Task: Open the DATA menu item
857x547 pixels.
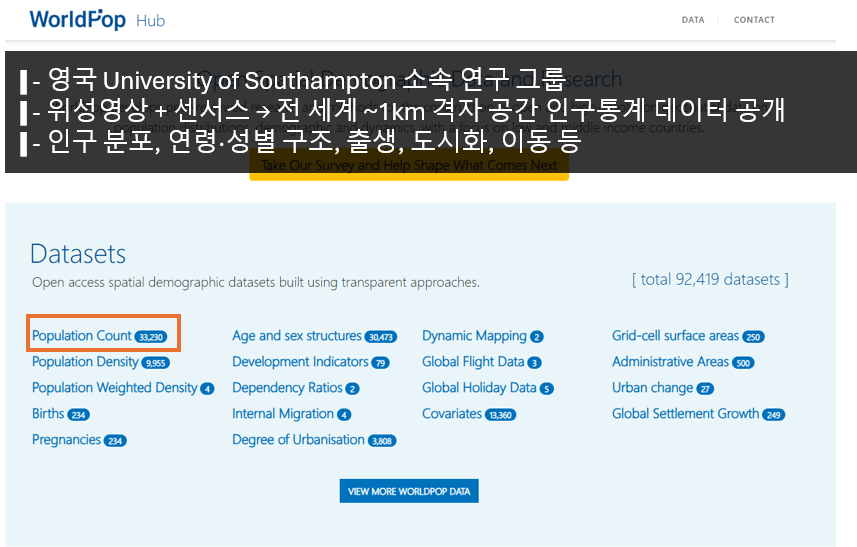Action: [692, 20]
